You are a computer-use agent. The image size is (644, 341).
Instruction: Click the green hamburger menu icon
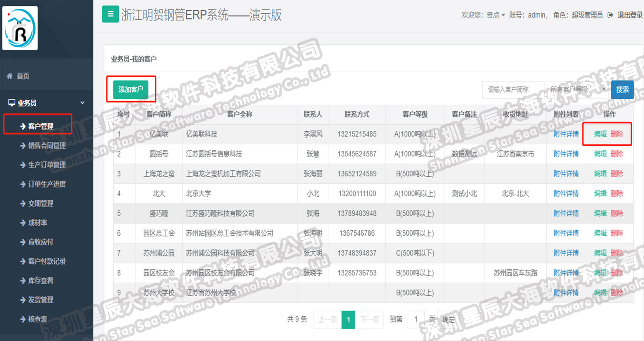[111, 14]
